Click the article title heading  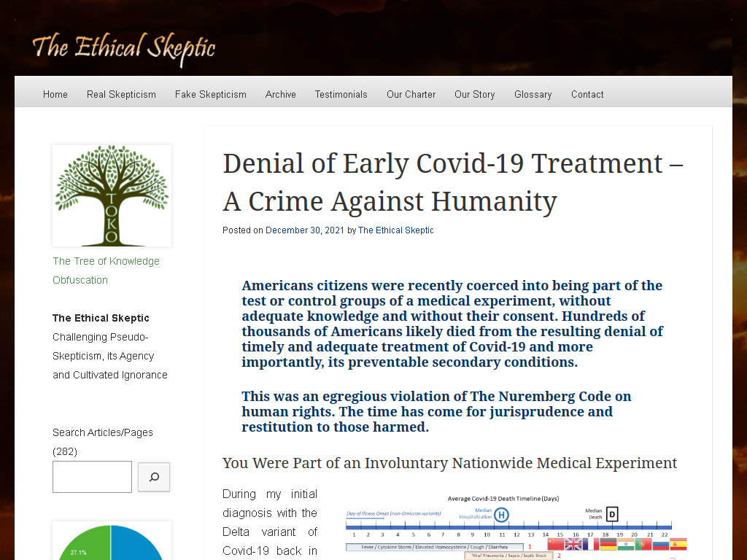(x=453, y=182)
